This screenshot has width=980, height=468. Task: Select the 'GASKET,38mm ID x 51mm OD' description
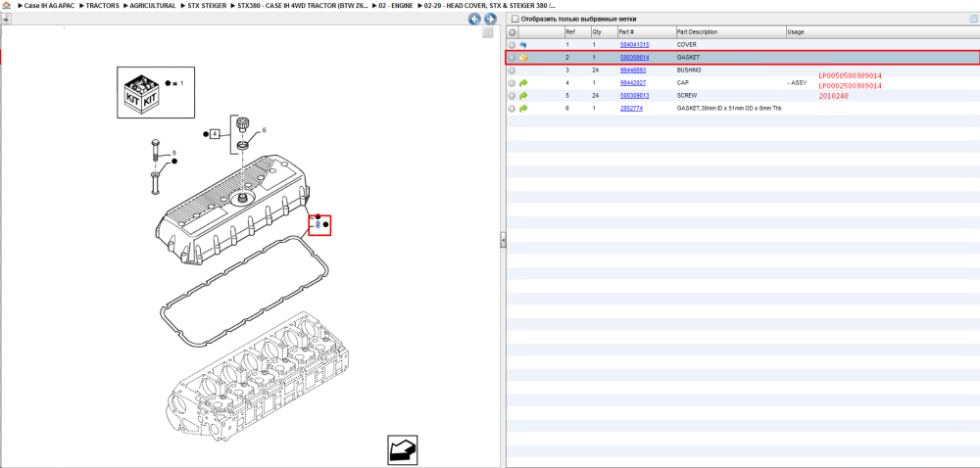pos(729,109)
